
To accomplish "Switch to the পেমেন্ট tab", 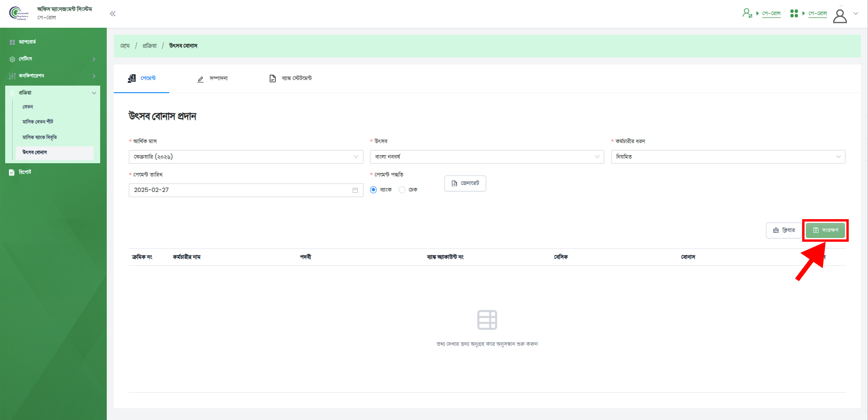I will click(142, 79).
